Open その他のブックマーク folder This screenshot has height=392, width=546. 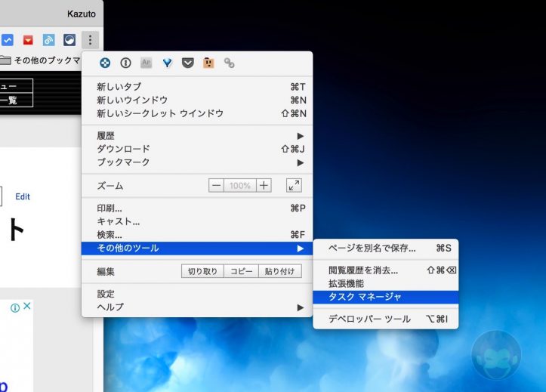click(40, 60)
